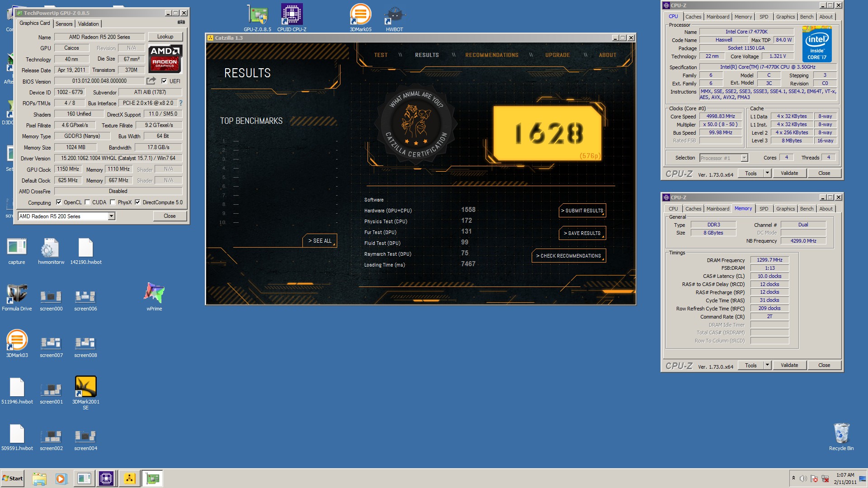Click Windows Explorer in the taskbar
This screenshot has width=868, height=488.
point(39,479)
